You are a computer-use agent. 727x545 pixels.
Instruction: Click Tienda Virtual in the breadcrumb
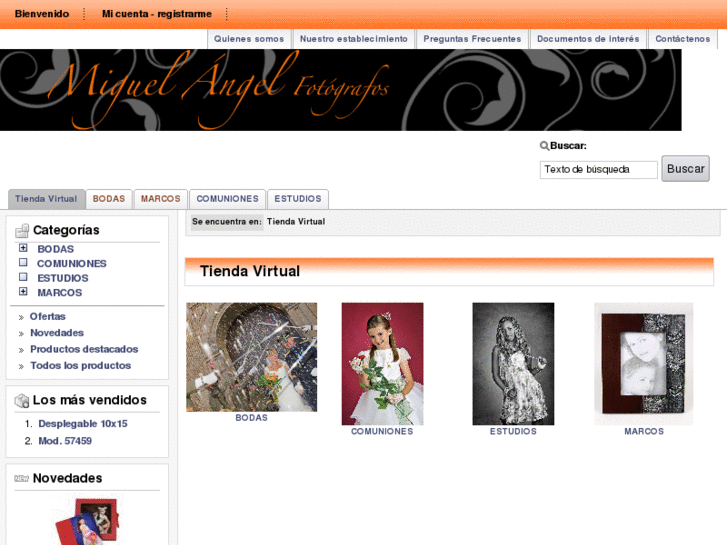click(296, 222)
